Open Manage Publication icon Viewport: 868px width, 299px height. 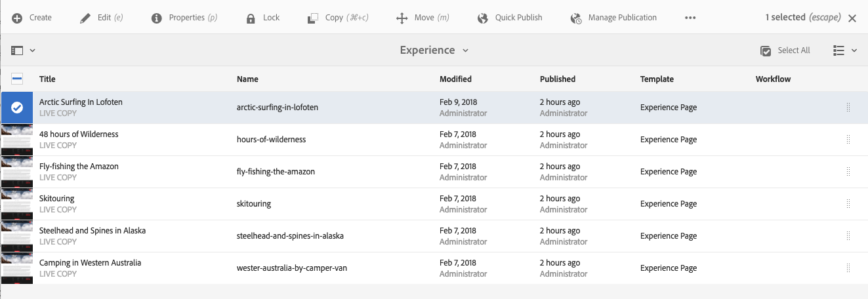click(x=576, y=18)
